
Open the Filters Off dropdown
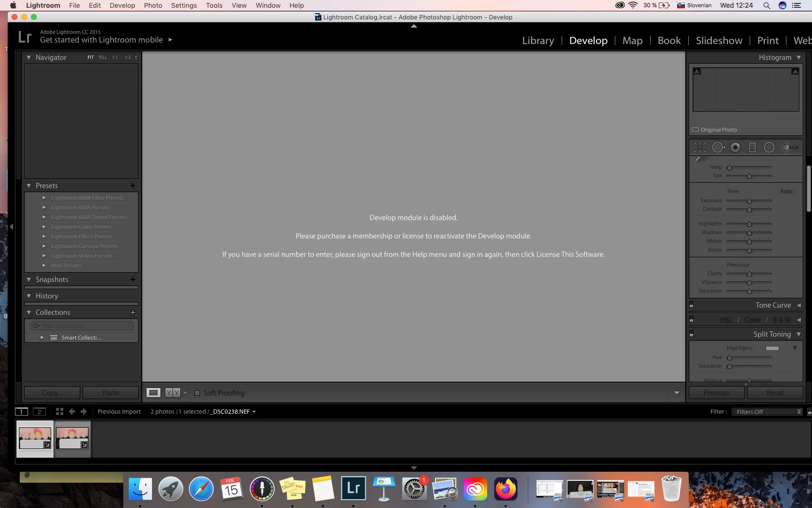pyautogui.click(x=767, y=412)
